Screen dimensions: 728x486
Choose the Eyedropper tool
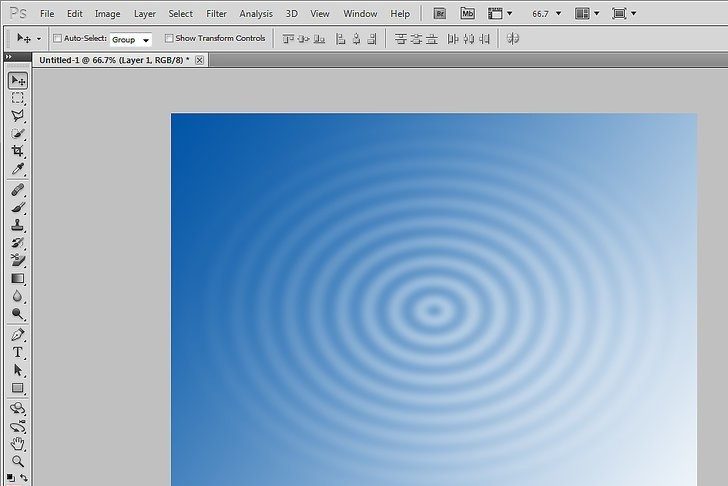pos(18,169)
